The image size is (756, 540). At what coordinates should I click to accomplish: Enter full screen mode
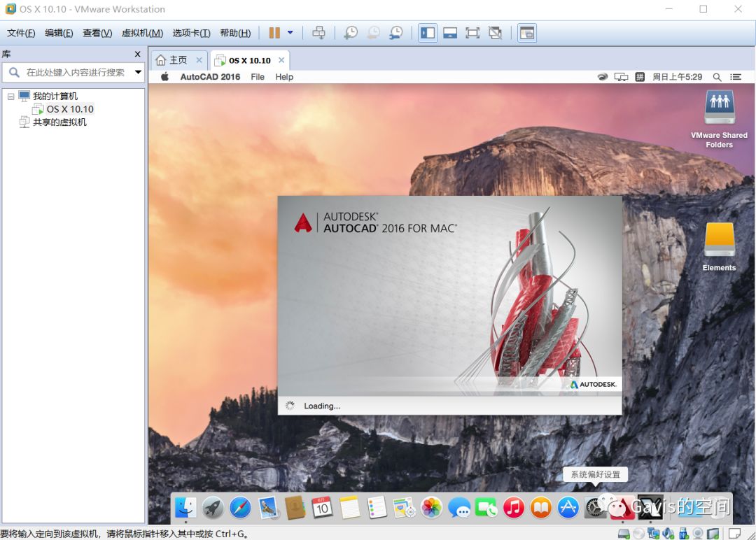[472, 33]
